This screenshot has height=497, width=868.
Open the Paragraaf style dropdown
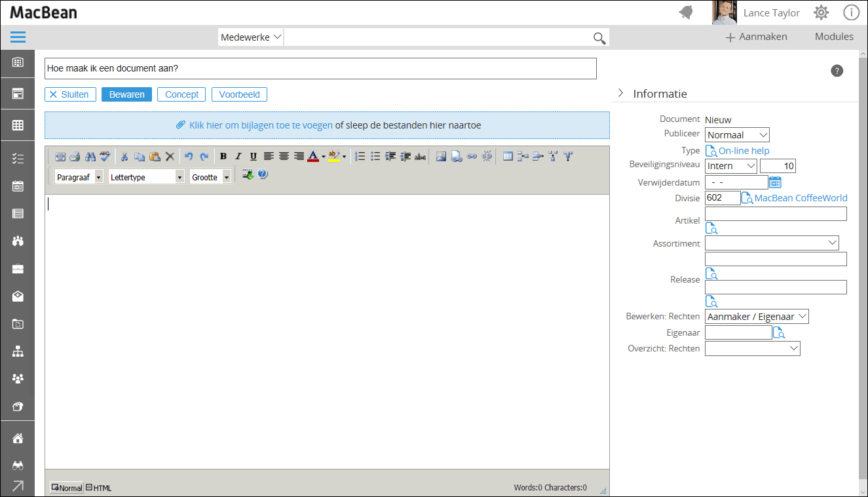[79, 177]
